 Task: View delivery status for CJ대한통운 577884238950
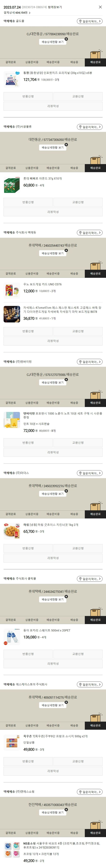point(53,42)
